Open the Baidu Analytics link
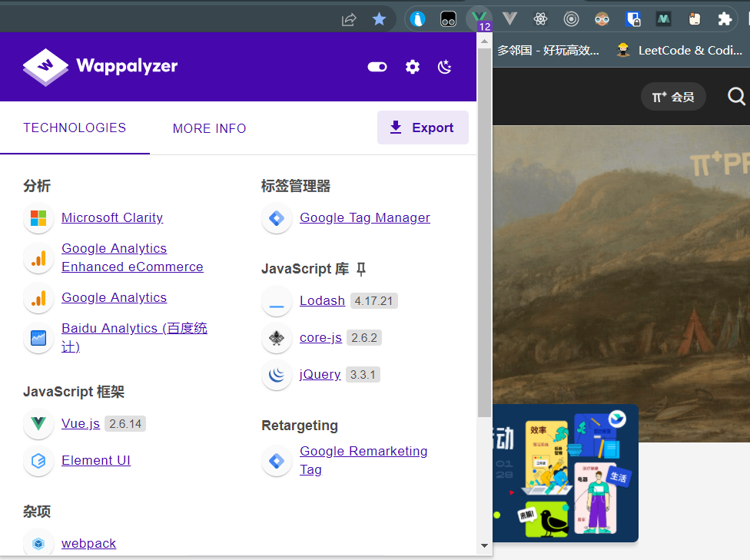 pyautogui.click(x=134, y=337)
